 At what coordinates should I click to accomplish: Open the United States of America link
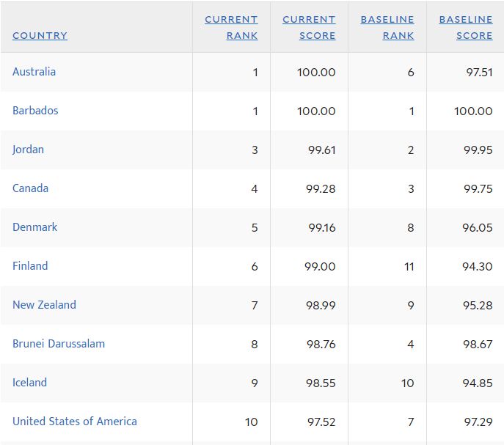click(75, 422)
